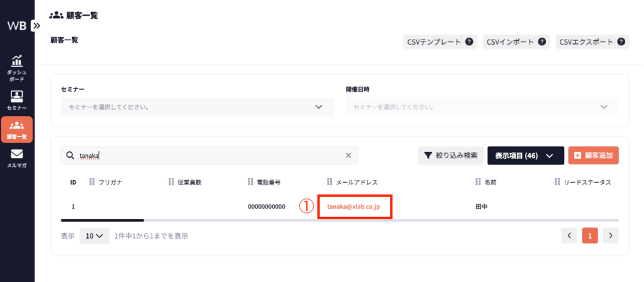644x282 pixels.
Task: Clear the tanaka search text with X
Action: (348, 156)
